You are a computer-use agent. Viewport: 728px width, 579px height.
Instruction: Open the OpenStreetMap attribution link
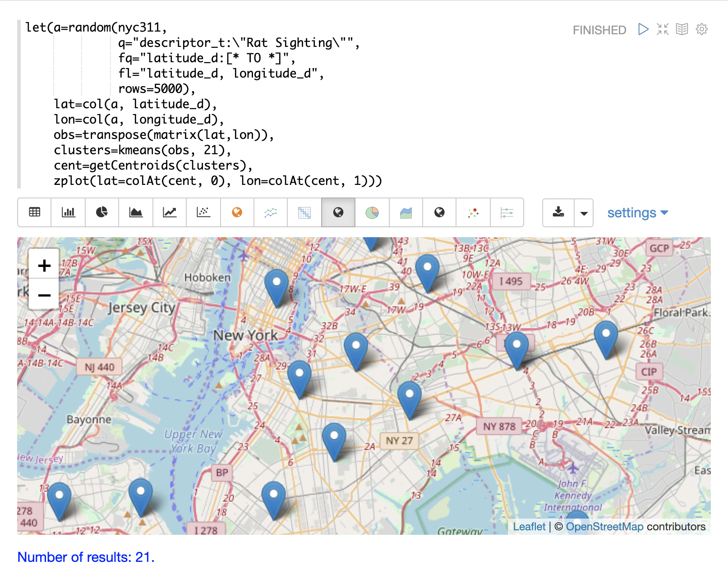tap(604, 527)
